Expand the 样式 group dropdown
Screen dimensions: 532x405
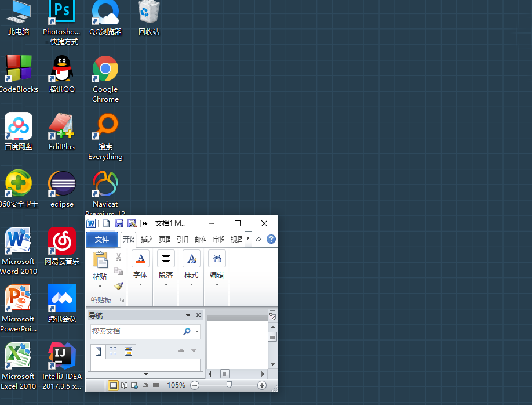click(x=191, y=285)
